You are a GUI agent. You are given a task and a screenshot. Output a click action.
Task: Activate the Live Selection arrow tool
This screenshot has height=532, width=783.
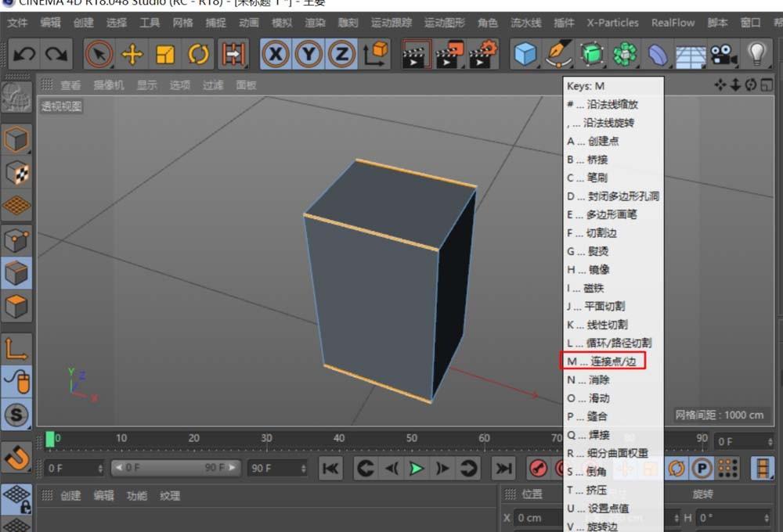tap(99, 53)
